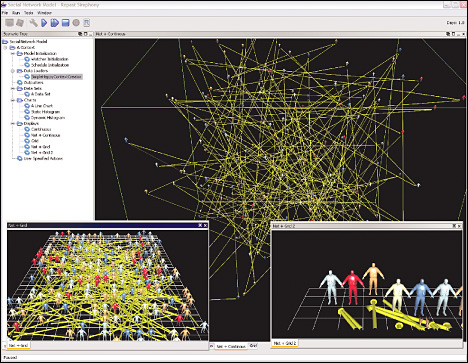Click the first gray toolbar icon
The image size is (468, 363).
pyautogui.click(x=9, y=23)
